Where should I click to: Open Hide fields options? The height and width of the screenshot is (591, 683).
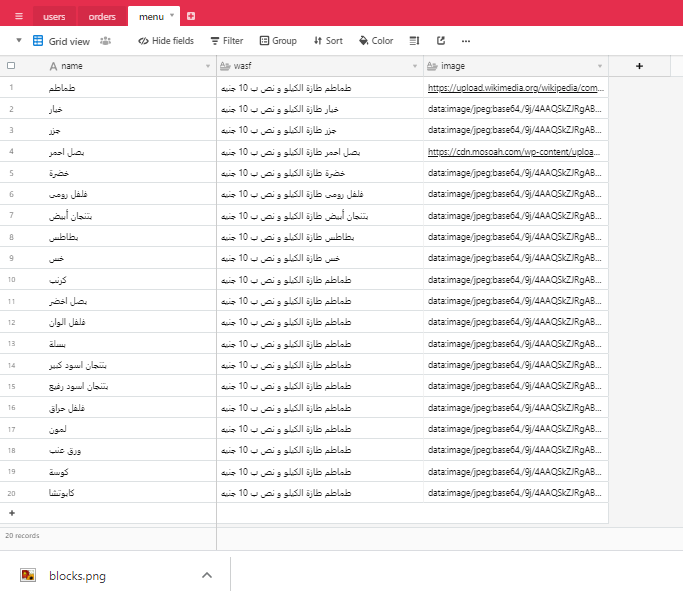166,41
